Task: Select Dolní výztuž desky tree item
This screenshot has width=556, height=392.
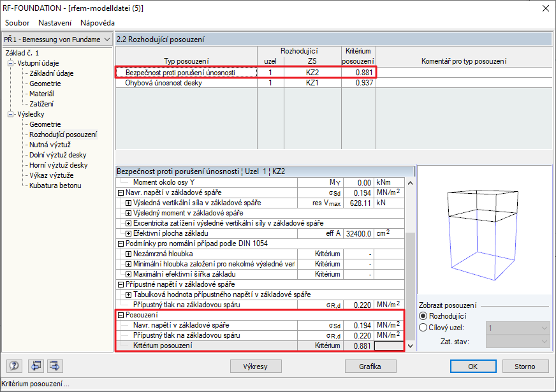Action: coord(58,155)
